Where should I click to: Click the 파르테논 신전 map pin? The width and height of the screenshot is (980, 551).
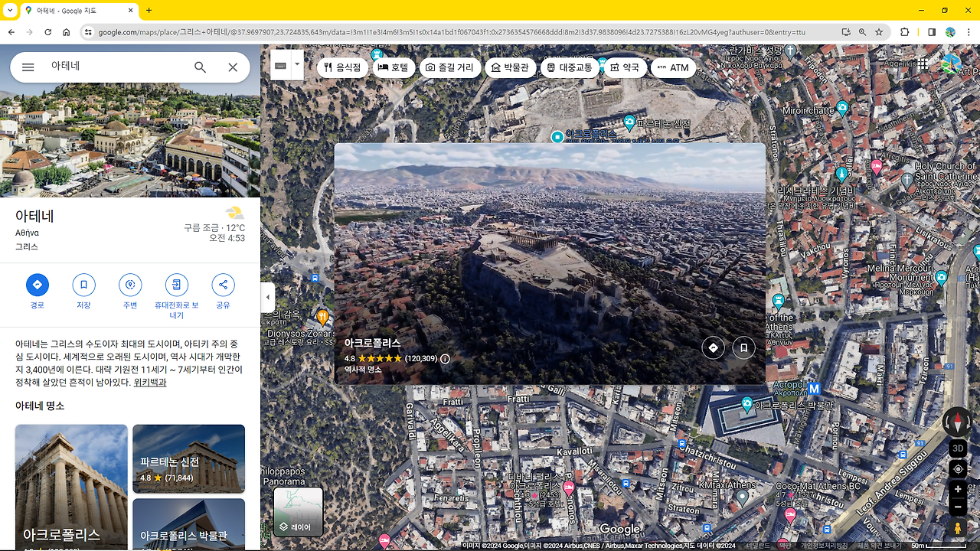click(x=629, y=122)
